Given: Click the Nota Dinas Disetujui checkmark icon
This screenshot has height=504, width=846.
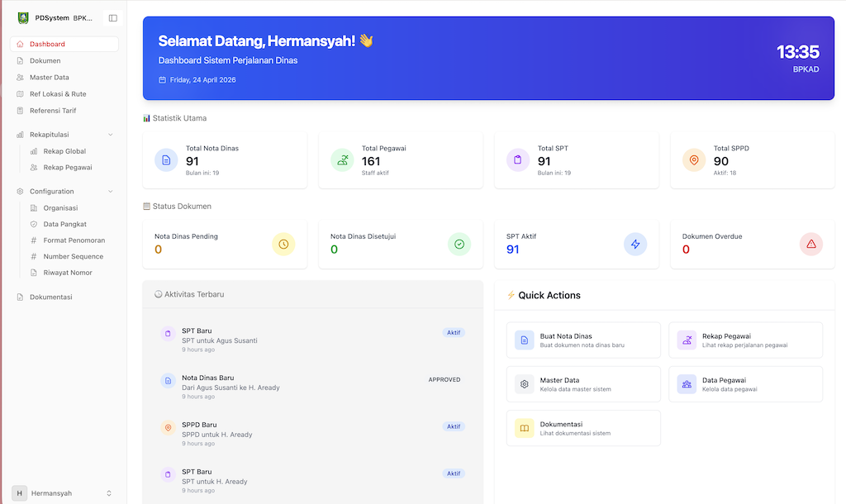Looking at the screenshot, I should pos(459,245).
